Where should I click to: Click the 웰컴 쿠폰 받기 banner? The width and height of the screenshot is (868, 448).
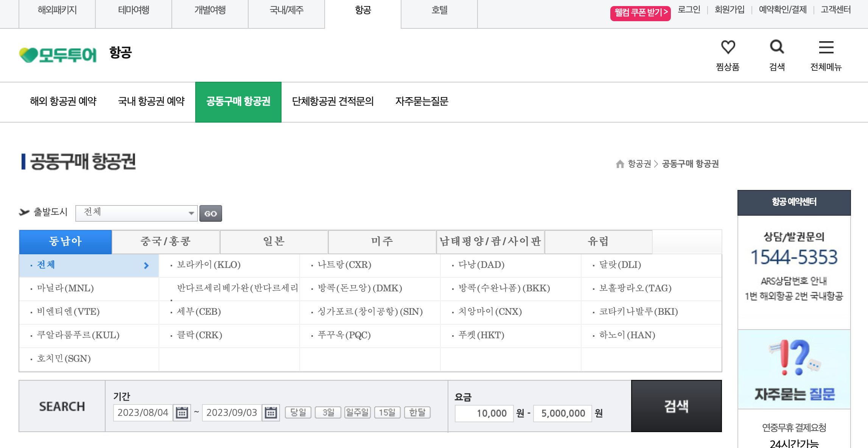click(640, 13)
